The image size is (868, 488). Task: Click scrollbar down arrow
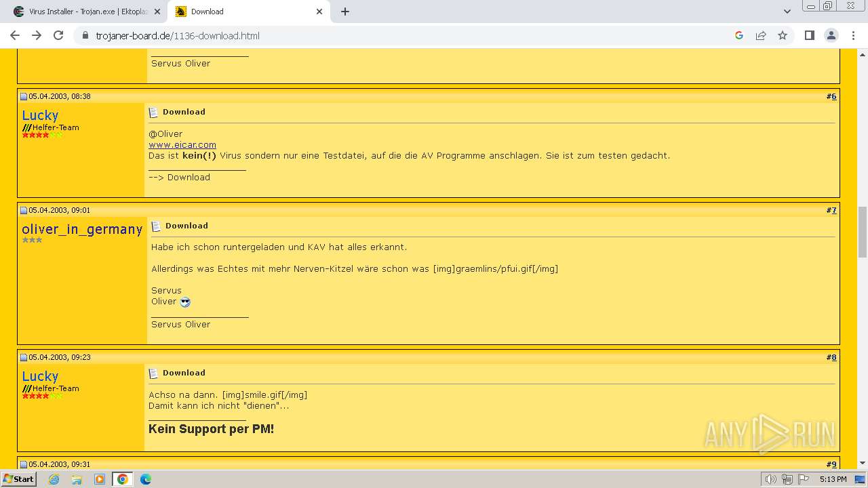[x=863, y=463]
